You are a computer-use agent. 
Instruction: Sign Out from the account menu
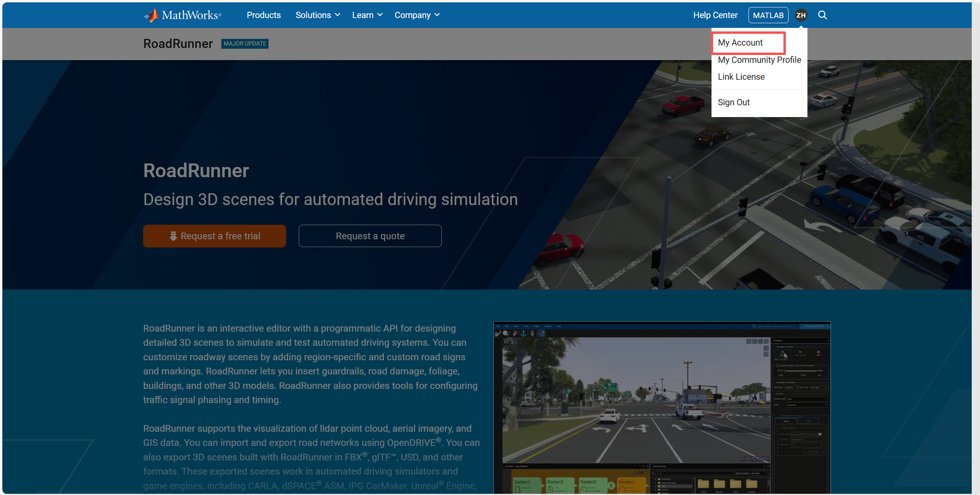click(x=734, y=102)
